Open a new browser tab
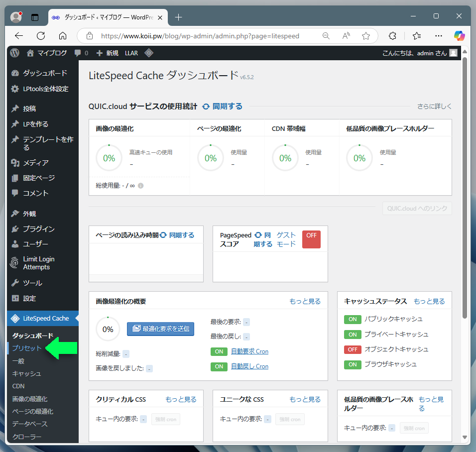Image resolution: width=476 pixels, height=452 pixels. click(178, 17)
